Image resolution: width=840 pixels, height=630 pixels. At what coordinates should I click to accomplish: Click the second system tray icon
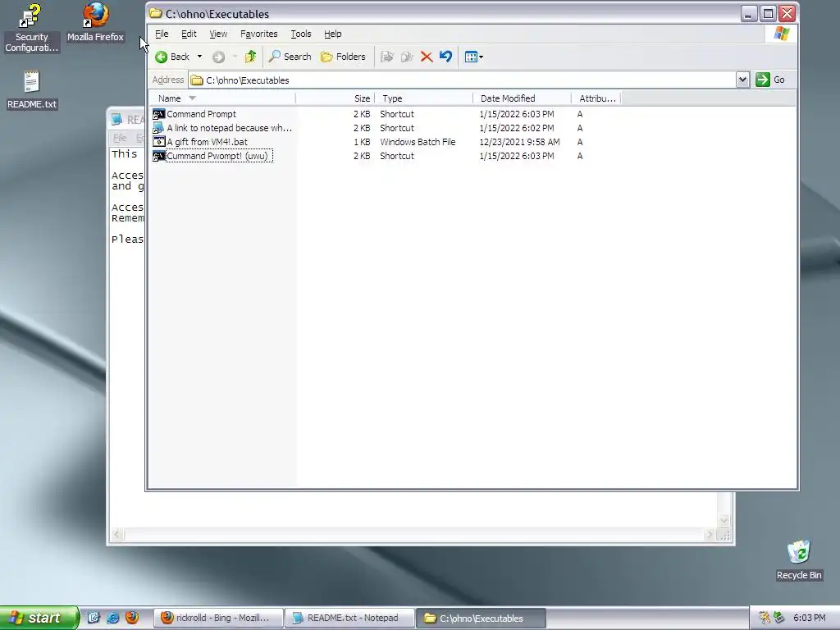pos(778,618)
